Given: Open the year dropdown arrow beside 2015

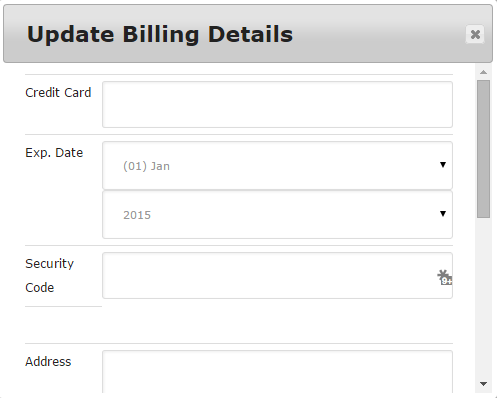Looking at the screenshot, I should pyautogui.click(x=443, y=214).
